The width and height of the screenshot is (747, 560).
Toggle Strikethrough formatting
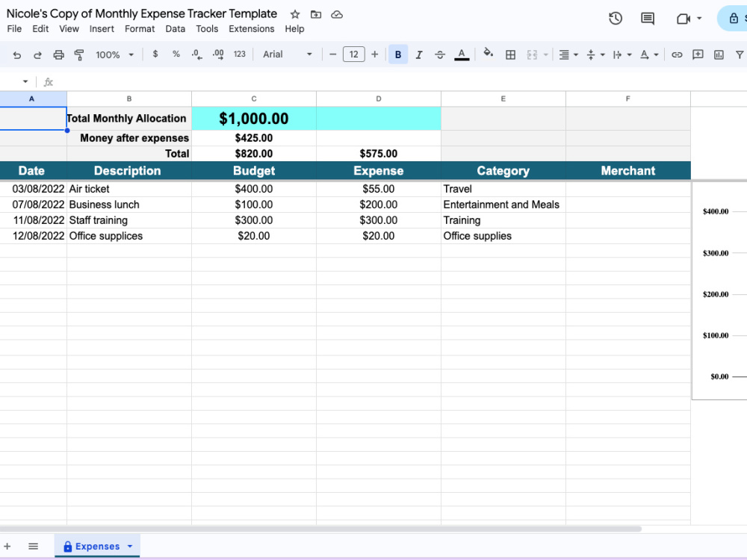pos(440,55)
